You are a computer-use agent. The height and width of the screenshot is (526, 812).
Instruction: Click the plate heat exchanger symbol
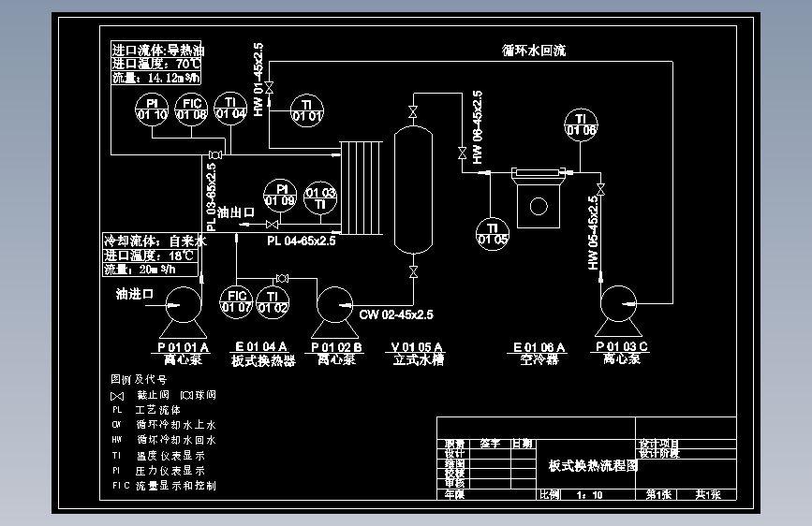coord(362,187)
